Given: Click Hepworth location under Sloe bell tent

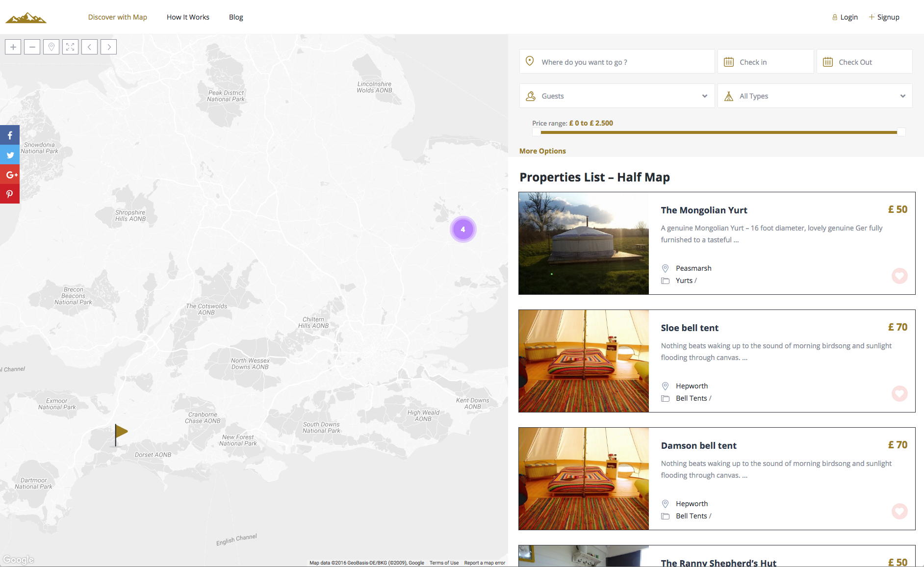Looking at the screenshot, I should point(692,386).
